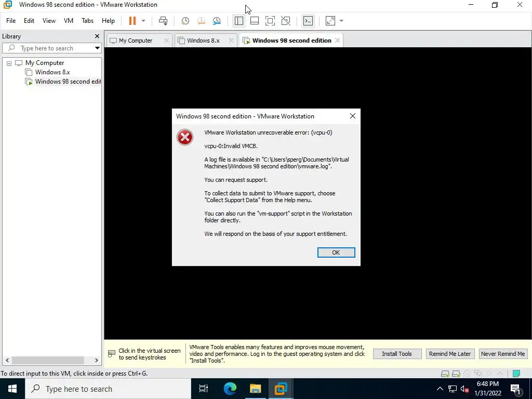The width and height of the screenshot is (532, 399).
Task: Click the Never Remind Me button
Action: point(503,354)
